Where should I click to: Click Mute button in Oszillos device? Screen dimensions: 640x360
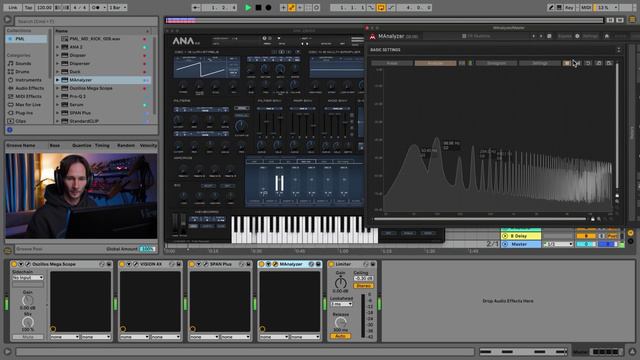click(28, 337)
